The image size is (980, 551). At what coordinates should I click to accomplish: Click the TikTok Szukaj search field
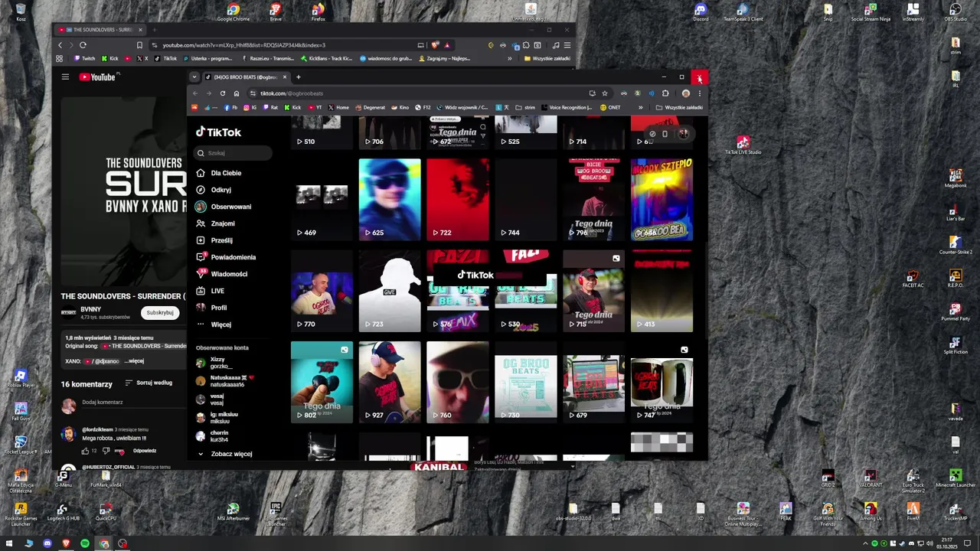pos(234,153)
